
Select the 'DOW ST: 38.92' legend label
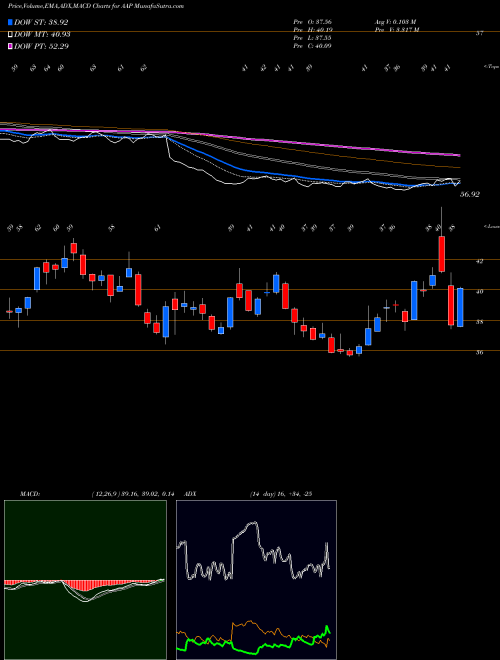[41, 23]
